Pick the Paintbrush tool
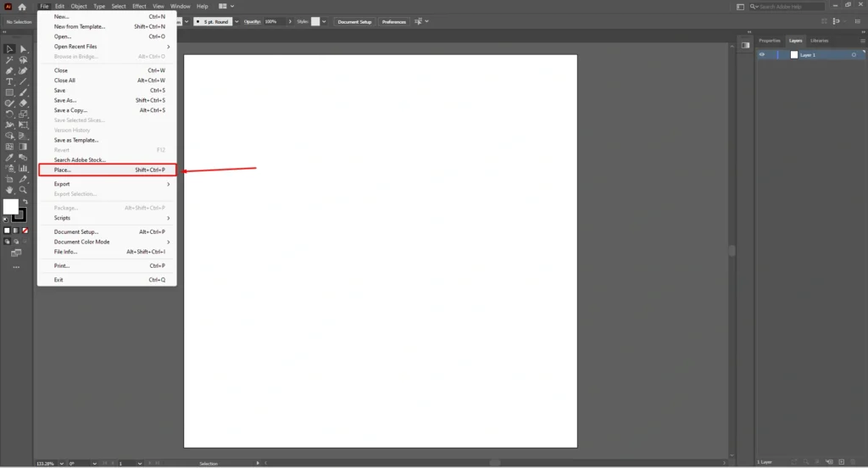868x468 pixels. coord(23,92)
